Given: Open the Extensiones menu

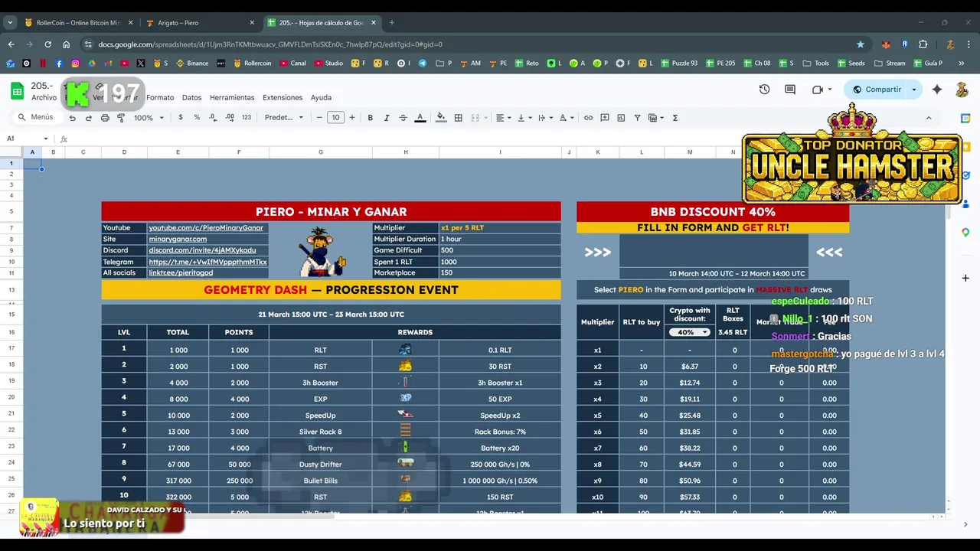Looking at the screenshot, I should 283,98.
